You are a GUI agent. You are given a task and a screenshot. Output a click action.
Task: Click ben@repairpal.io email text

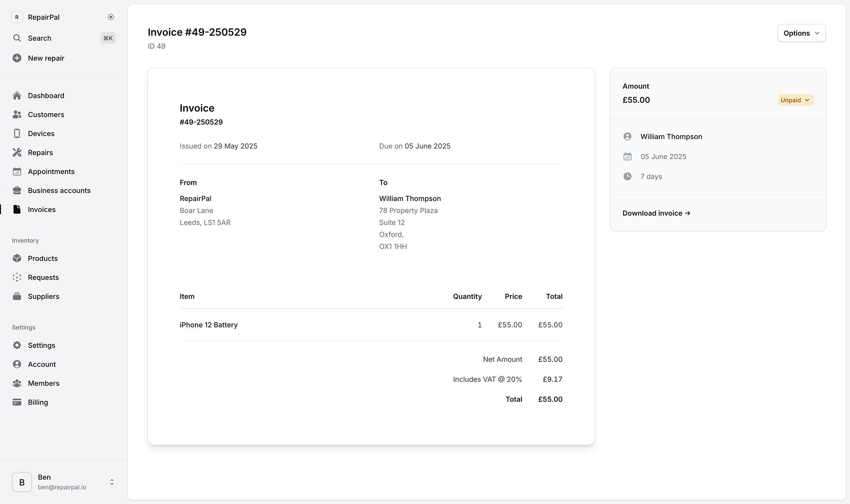[x=62, y=487]
